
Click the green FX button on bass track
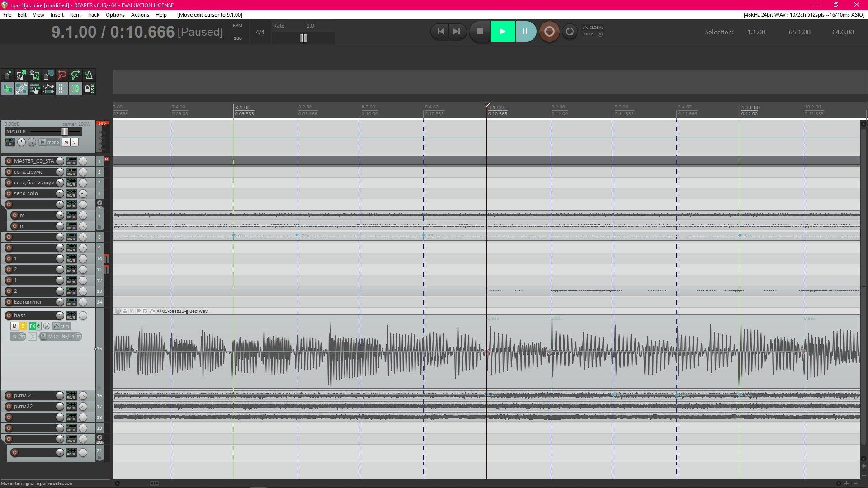coord(32,326)
